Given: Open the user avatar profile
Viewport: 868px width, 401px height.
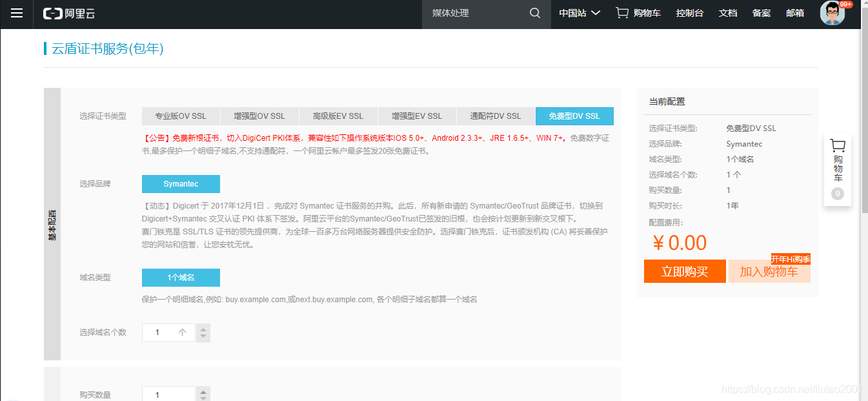Looking at the screenshot, I should 833,14.
